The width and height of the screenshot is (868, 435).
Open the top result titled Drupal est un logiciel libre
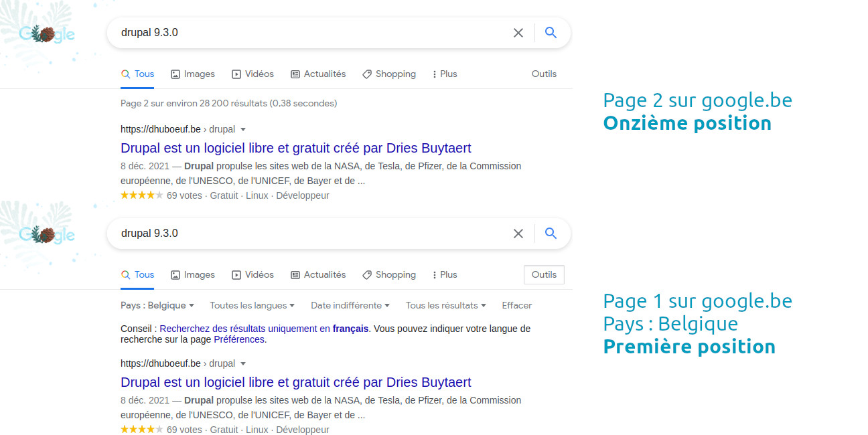[296, 148]
